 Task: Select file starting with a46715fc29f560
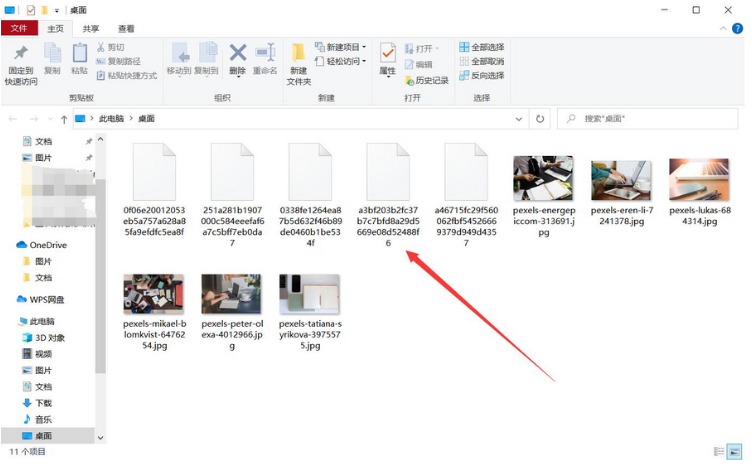coord(466,195)
